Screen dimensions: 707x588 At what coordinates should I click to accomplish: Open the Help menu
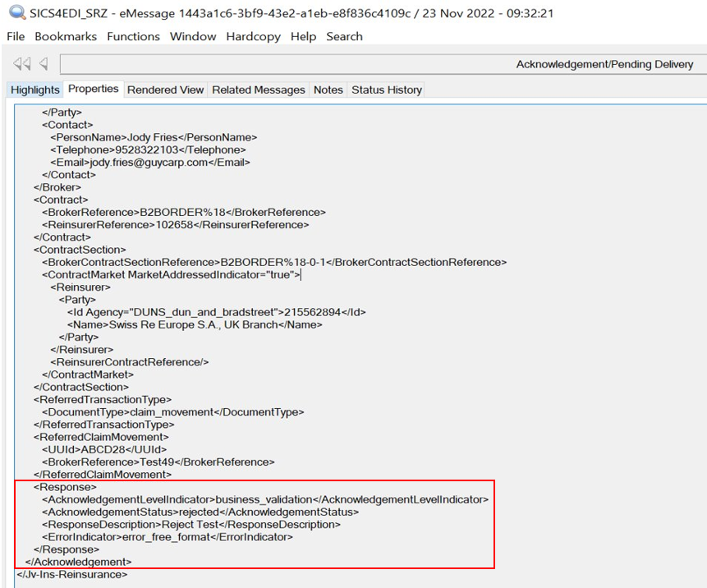point(303,36)
